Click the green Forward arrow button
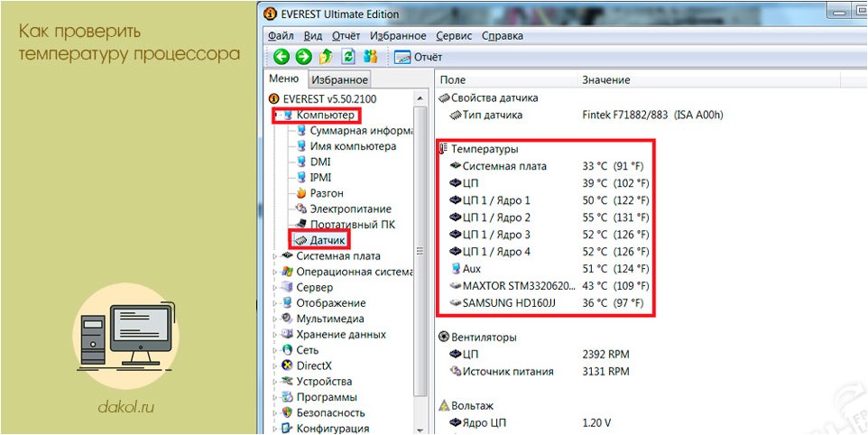This screenshot has width=868, height=435. pyautogui.click(x=303, y=57)
